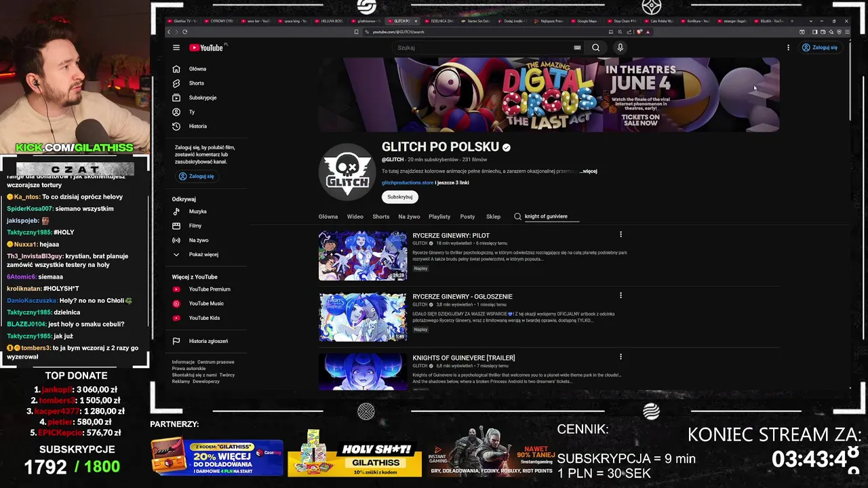Viewport: 868px width, 488px height.
Task: Switch to the channel Główna tab
Action: tap(328, 216)
